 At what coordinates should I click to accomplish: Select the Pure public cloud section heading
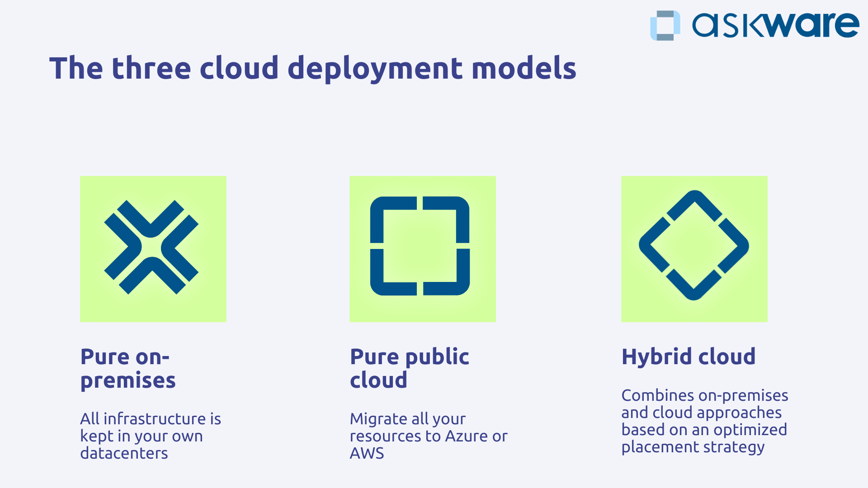409,368
